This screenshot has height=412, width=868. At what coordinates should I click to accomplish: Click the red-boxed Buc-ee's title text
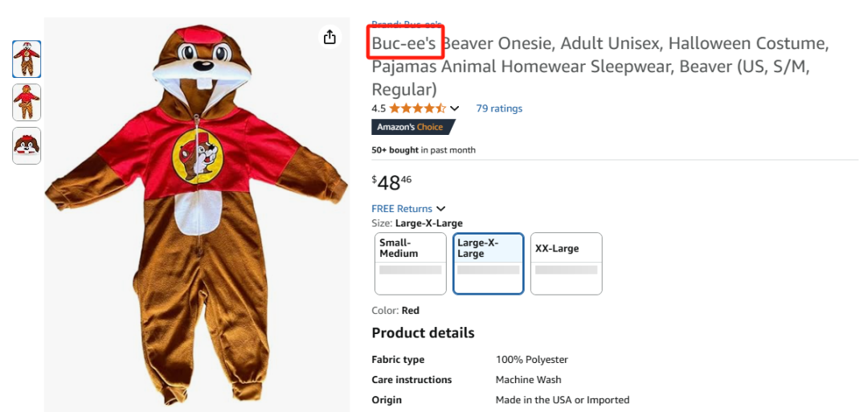click(405, 43)
